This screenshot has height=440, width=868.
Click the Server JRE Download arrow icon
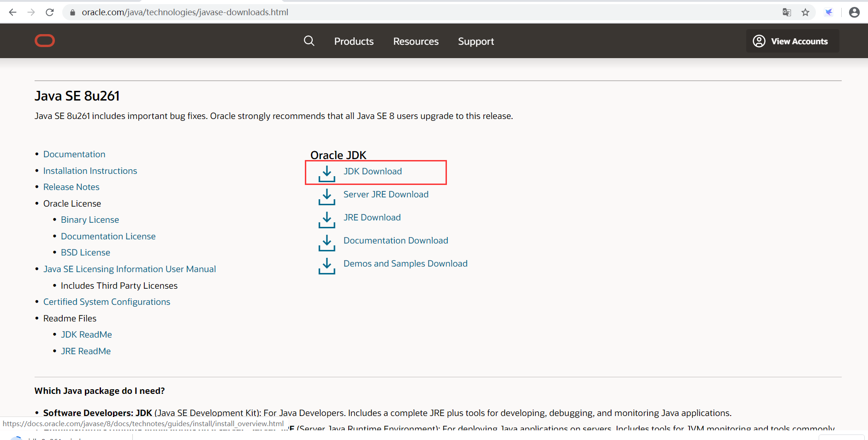[327, 197]
